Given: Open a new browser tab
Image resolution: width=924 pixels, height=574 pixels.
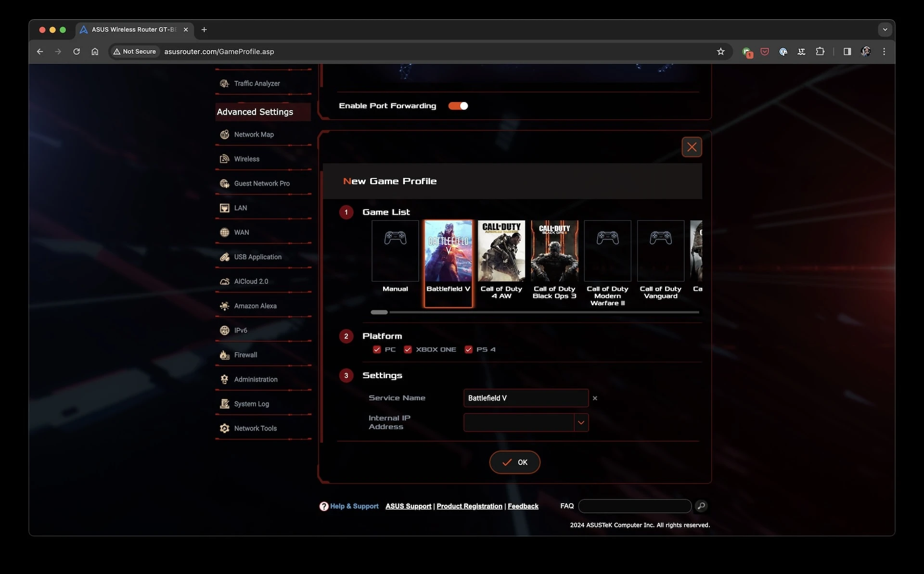Looking at the screenshot, I should point(204,30).
